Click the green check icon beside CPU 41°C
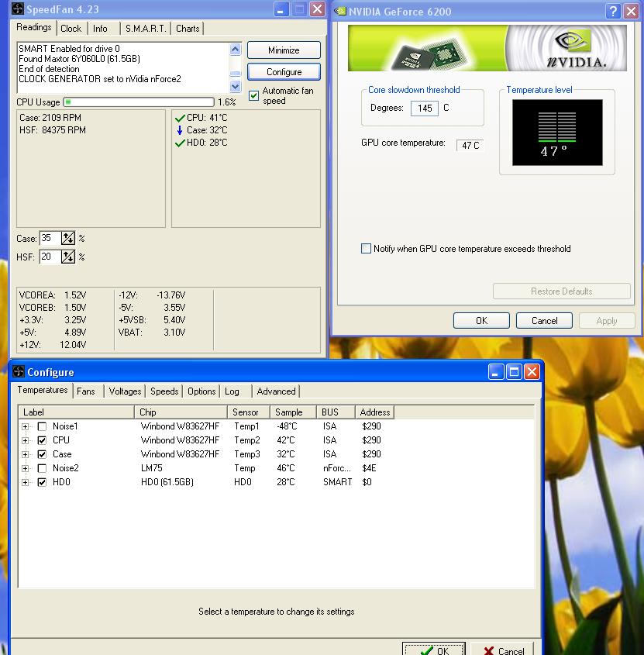644x655 pixels. pos(180,119)
